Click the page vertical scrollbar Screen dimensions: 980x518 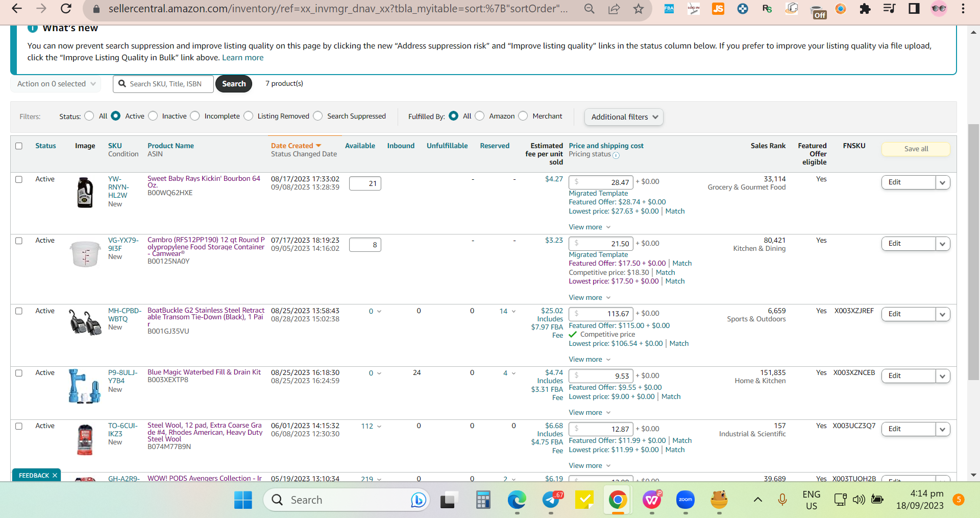point(973,252)
